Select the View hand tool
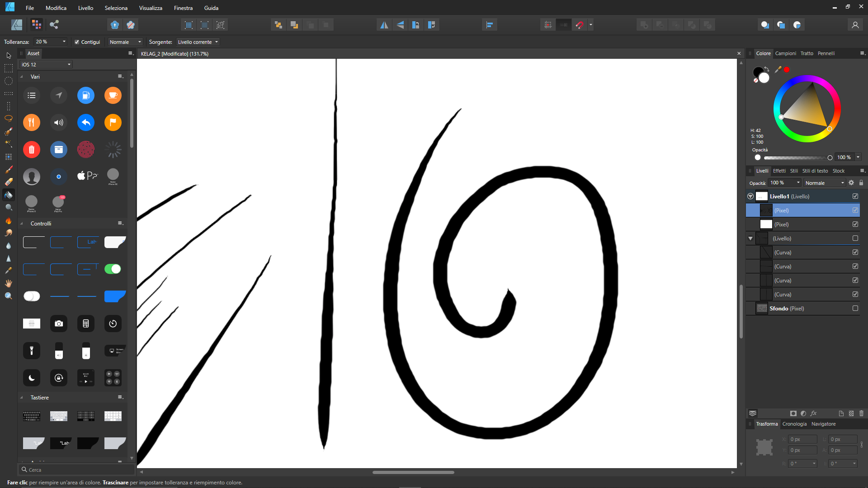This screenshot has height=488, width=868. pyautogui.click(x=9, y=283)
